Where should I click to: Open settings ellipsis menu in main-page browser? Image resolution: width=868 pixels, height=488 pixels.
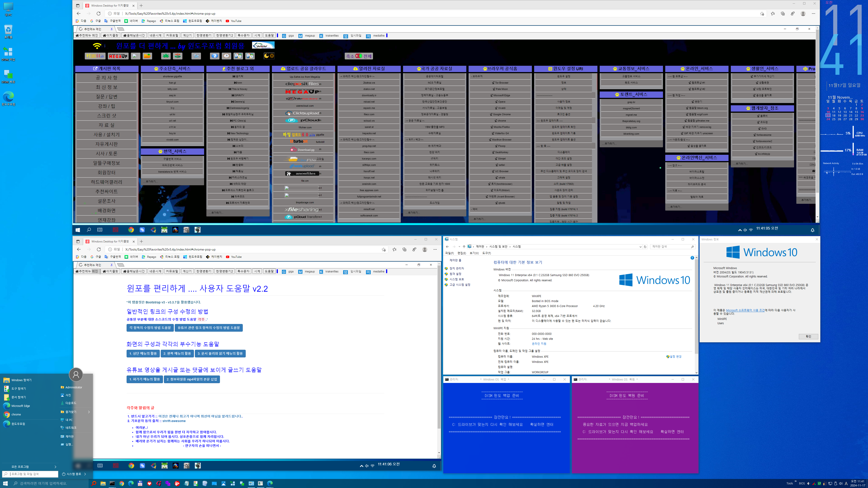tap(814, 14)
